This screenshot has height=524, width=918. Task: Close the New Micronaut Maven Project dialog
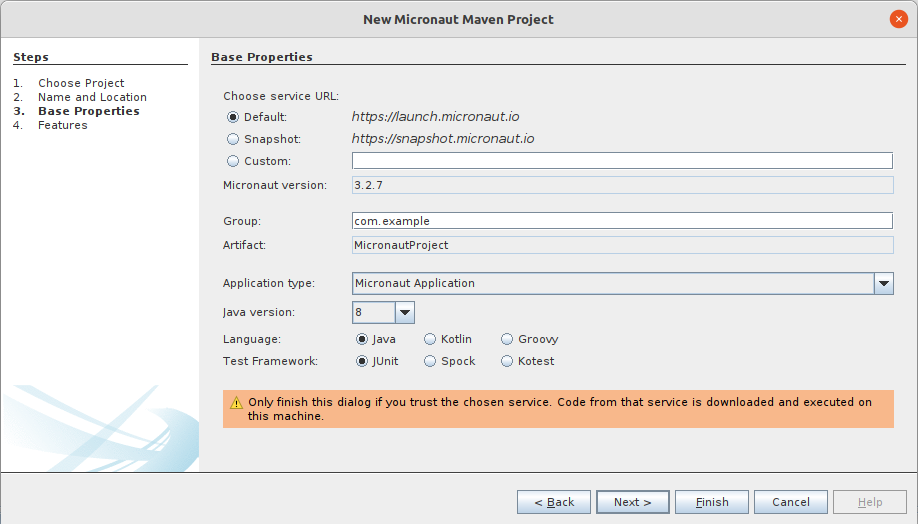pyautogui.click(x=899, y=19)
